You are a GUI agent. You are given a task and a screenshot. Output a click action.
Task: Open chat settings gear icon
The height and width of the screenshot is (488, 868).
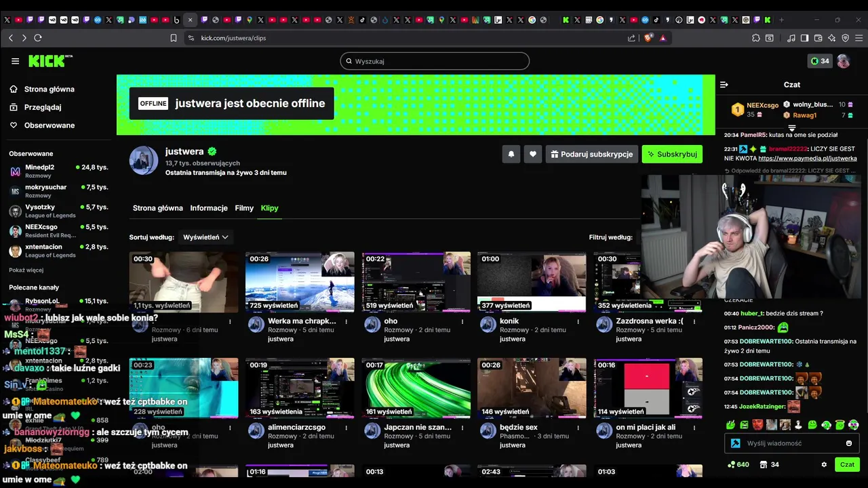tap(824, 465)
